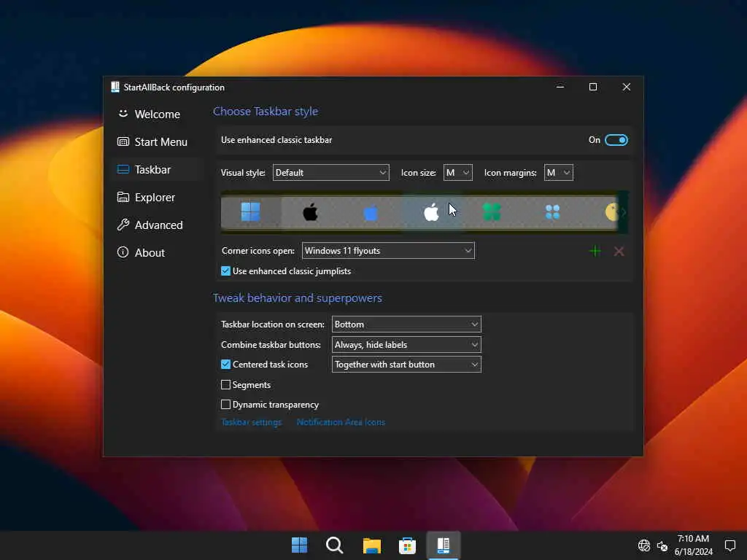Viewport: 747px width, 560px height.
Task: Choose the black Apple logo start button
Action: 311,212
